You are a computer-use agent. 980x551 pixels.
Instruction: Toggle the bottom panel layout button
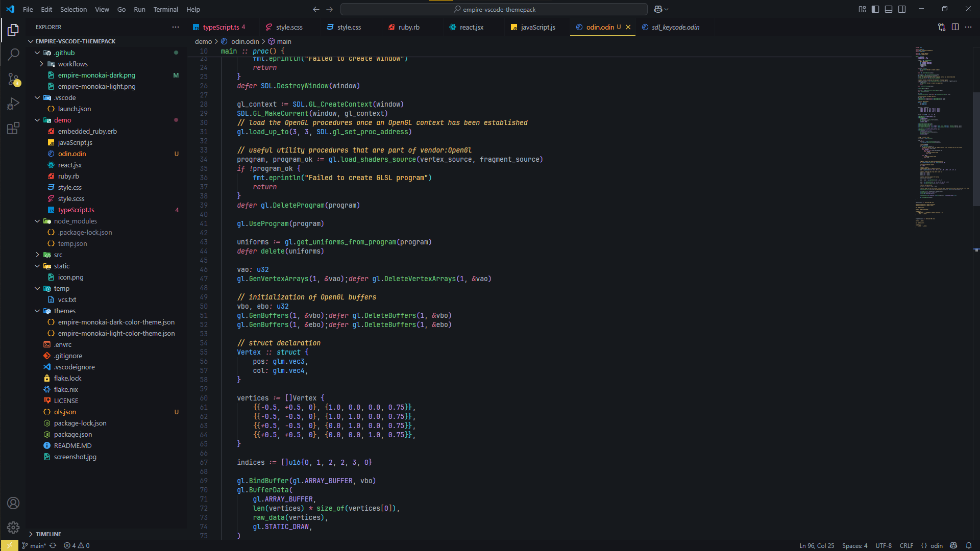coord(889,9)
